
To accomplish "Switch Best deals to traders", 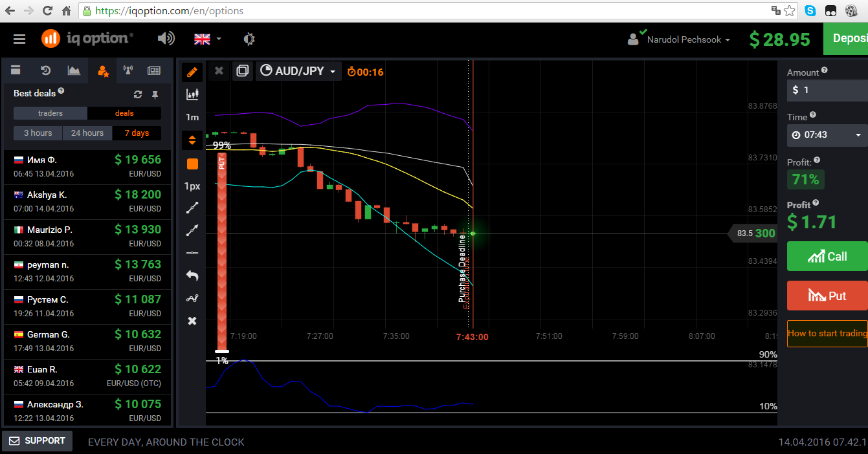I will tap(50, 113).
